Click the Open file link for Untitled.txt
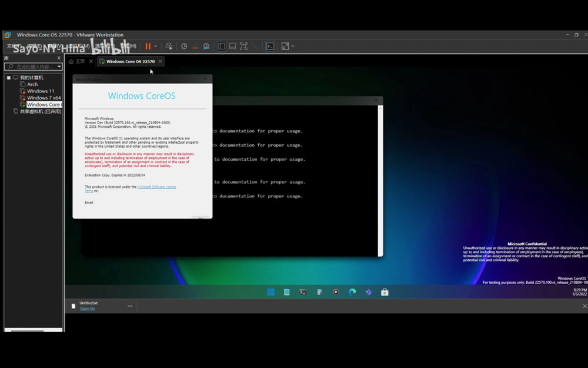This screenshot has width=588, height=368. 87,309
